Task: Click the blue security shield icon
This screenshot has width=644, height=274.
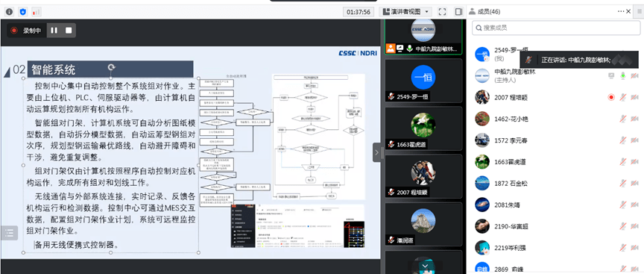Action: tap(23, 11)
